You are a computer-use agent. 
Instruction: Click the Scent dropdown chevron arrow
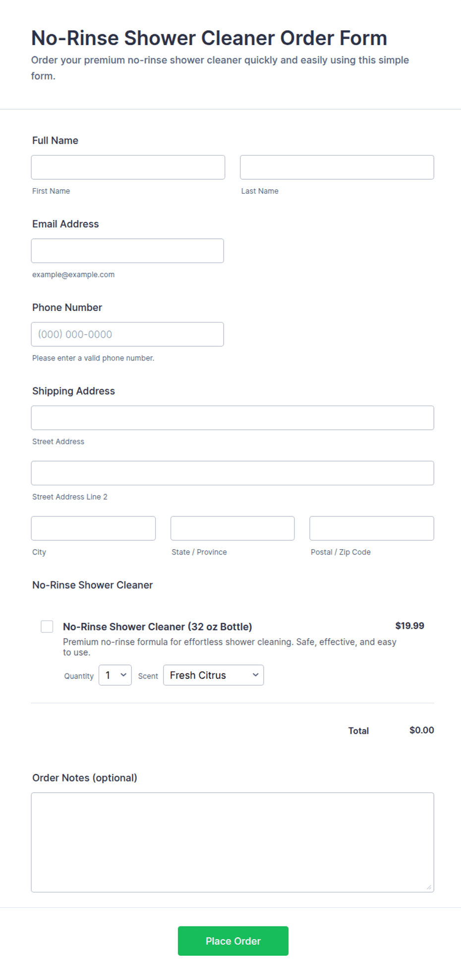click(x=255, y=675)
